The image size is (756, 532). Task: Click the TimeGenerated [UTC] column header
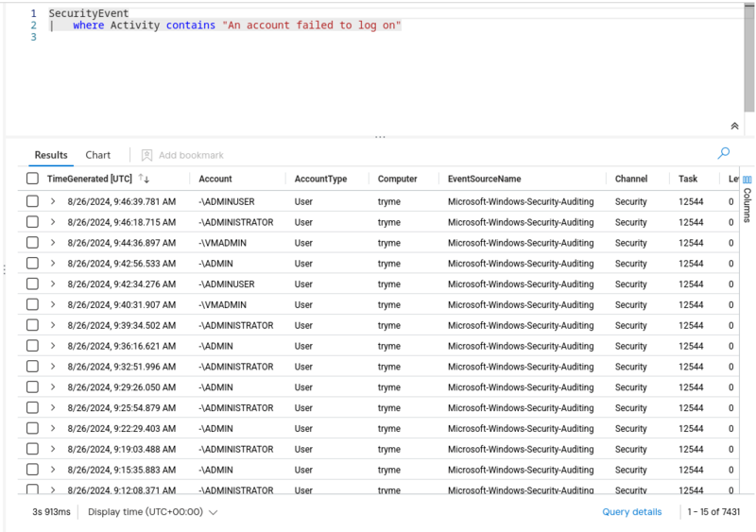click(89, 179)
